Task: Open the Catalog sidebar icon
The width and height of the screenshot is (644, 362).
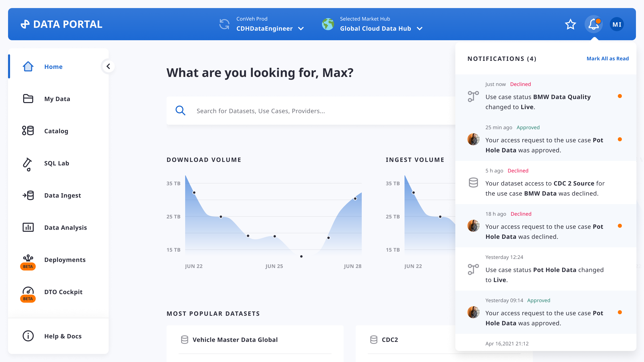Action: (x=28, y=131)
